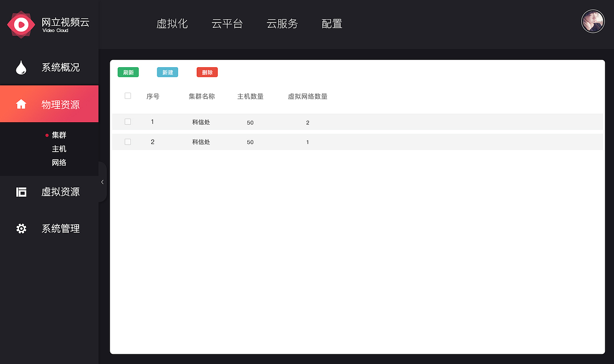Click the 序号 column header
Screen dimensions: 614x364
153,96
